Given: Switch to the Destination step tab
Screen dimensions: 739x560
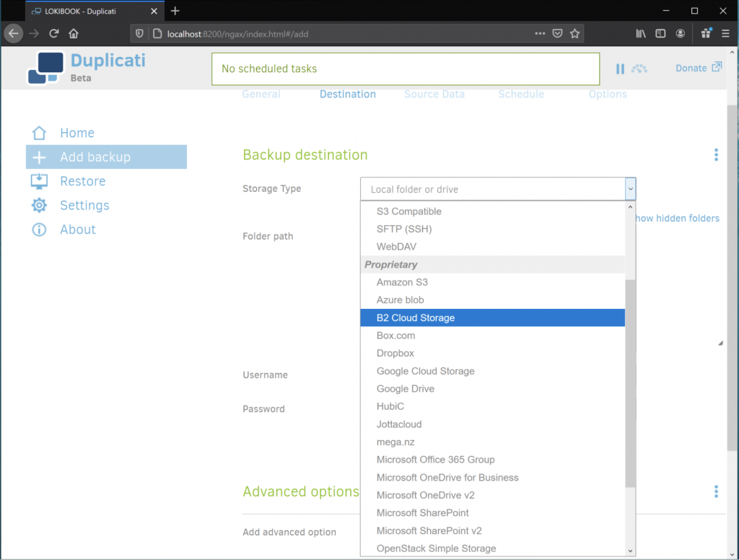Looking at the screenshot, I should point(348,95).
